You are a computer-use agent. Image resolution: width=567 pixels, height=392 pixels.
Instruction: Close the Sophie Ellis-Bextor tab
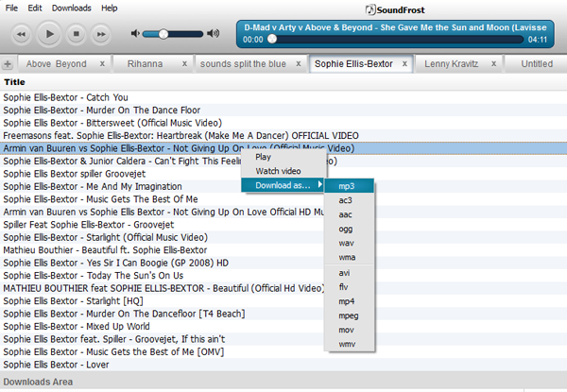point(404,63)
